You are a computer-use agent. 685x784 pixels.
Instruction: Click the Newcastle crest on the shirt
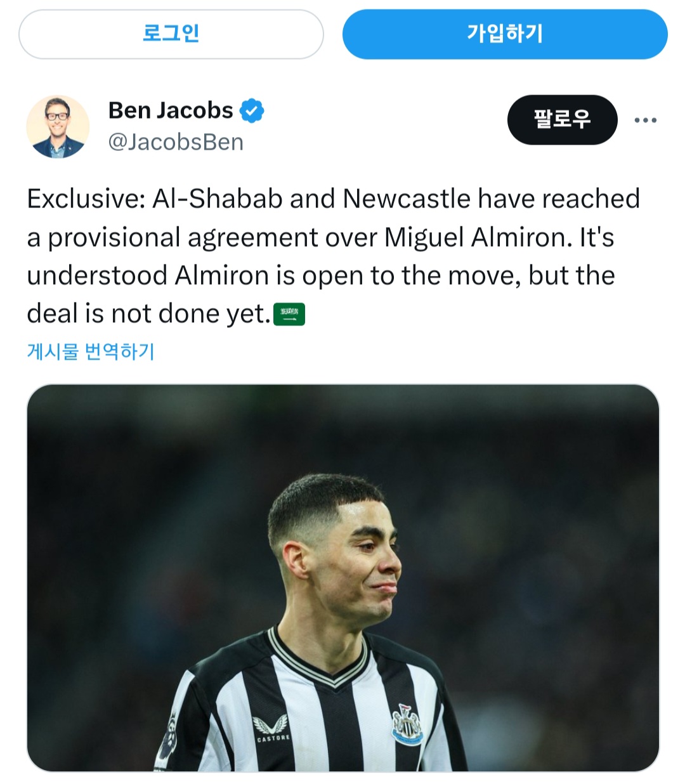tap(407, 724)
